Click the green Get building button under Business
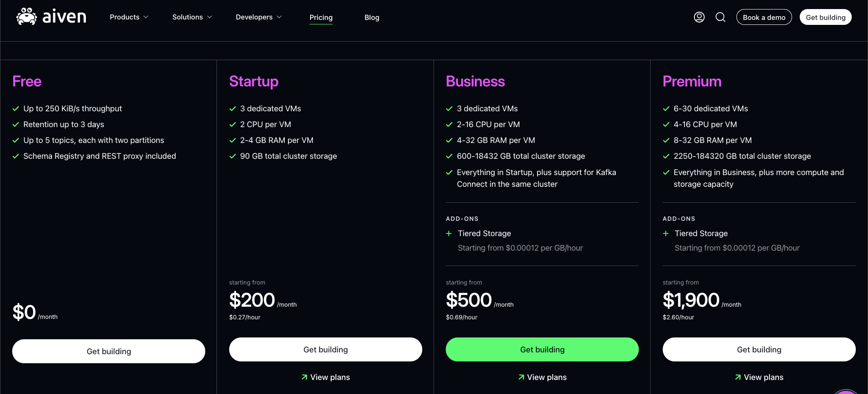868x394 pixels. coord(542,350)
